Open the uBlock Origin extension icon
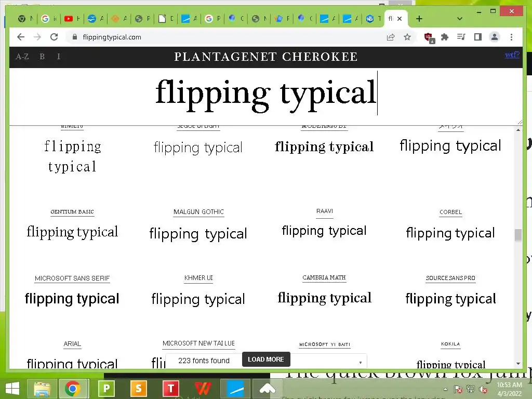Screen dimensions: 532x399 [429, 37]
